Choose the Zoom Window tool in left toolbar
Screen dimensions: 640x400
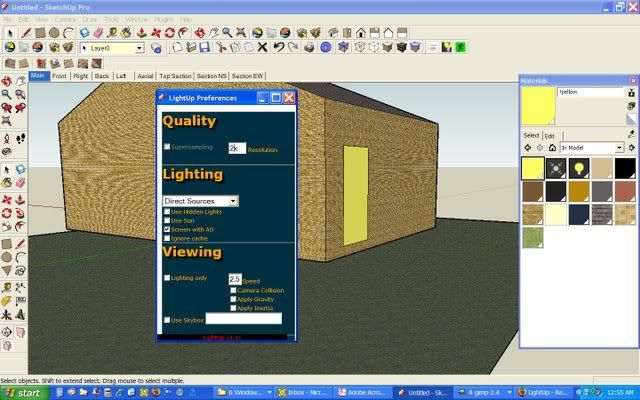20,95
